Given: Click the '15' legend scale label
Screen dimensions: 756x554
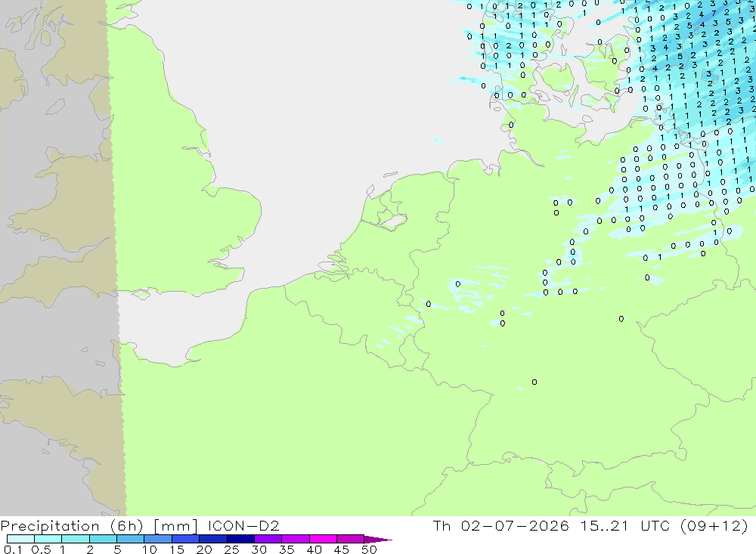Looking at the screenshot, I should (x=177, y=549).
